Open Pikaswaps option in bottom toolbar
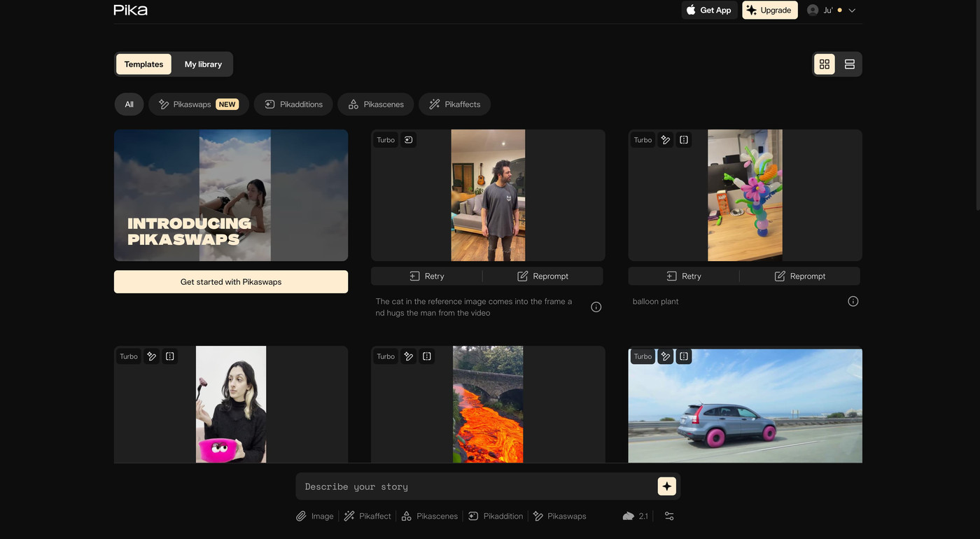This screenshot has width=980, height=539. tap(559, 516)
